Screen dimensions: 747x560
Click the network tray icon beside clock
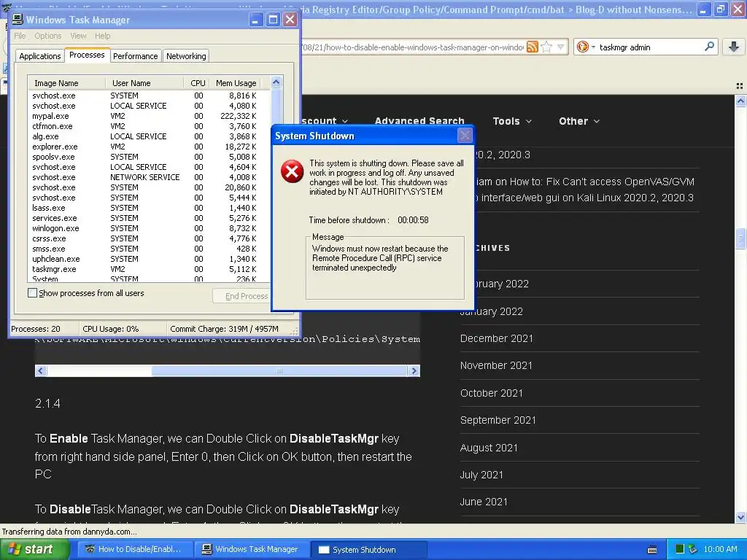(x=692, y=549)
